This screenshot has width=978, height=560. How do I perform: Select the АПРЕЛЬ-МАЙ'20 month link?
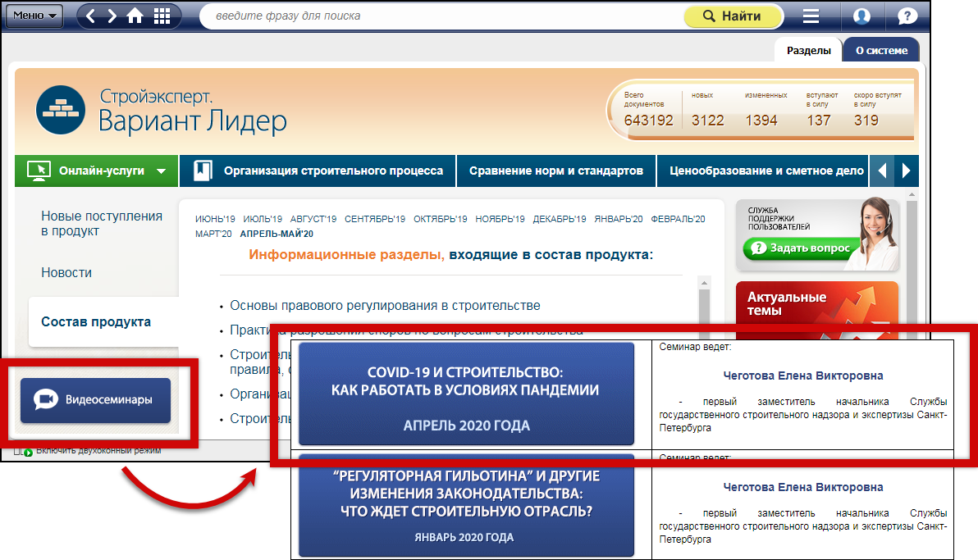pos(277,234)
